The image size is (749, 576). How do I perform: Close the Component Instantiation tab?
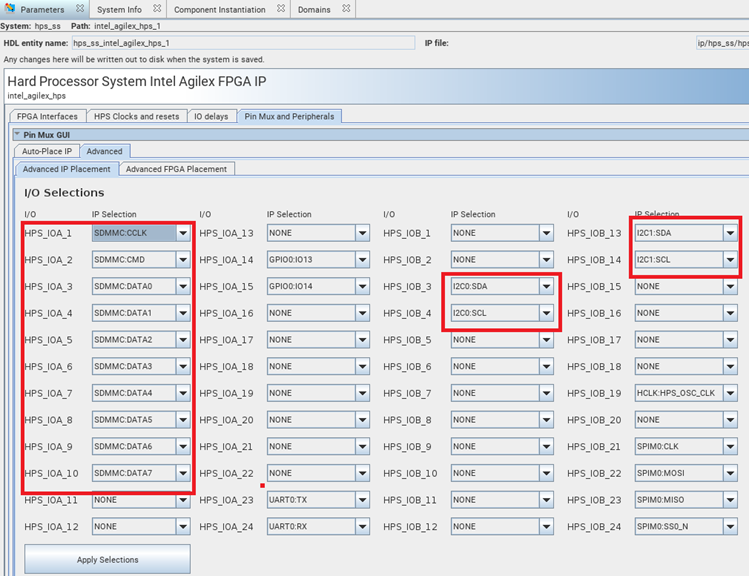(279, 9)
